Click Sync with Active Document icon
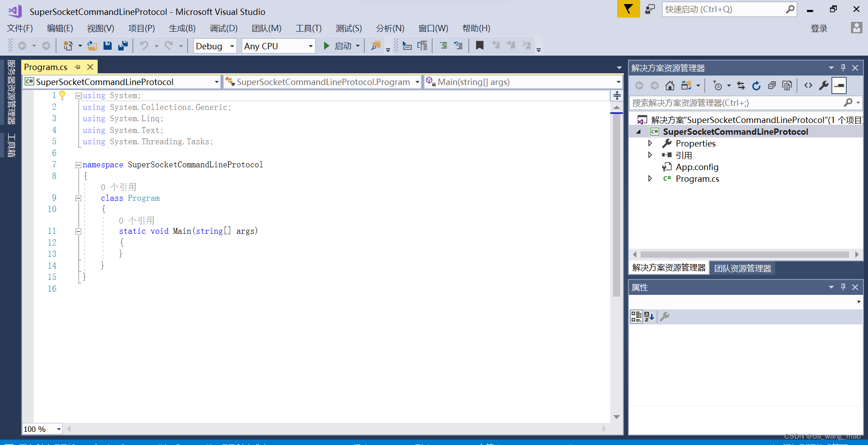The width and height of the screenshot is (868, 445). [x=741, y=85]
